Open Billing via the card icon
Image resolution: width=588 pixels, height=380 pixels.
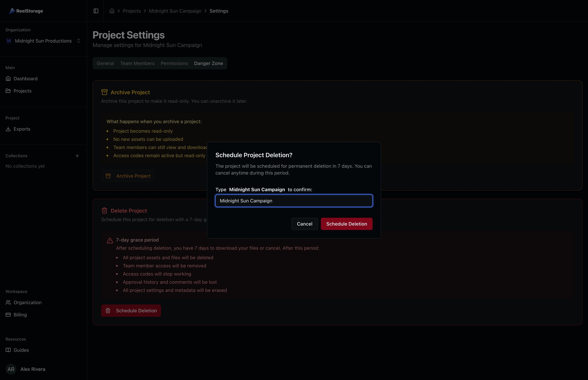(8, 315)
